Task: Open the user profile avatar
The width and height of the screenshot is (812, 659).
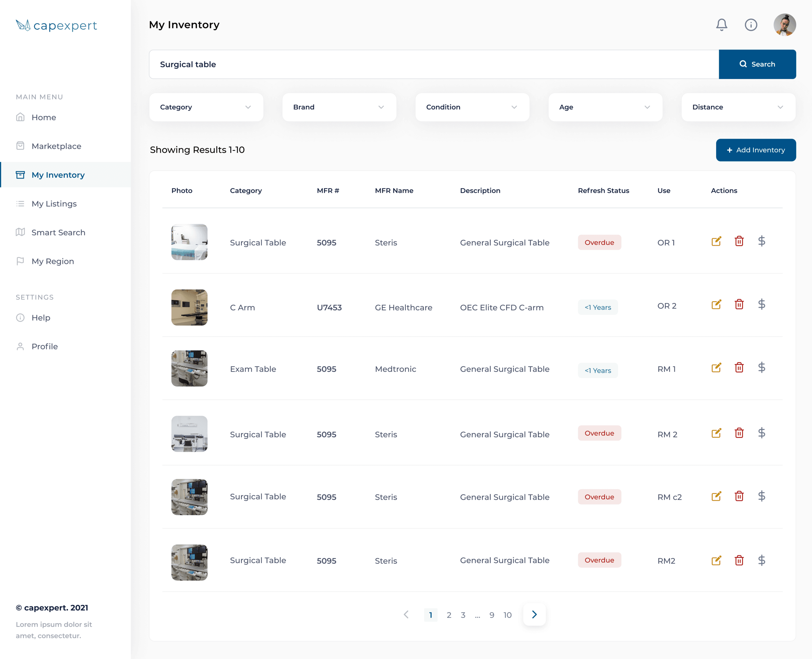Action: point(784,25)
